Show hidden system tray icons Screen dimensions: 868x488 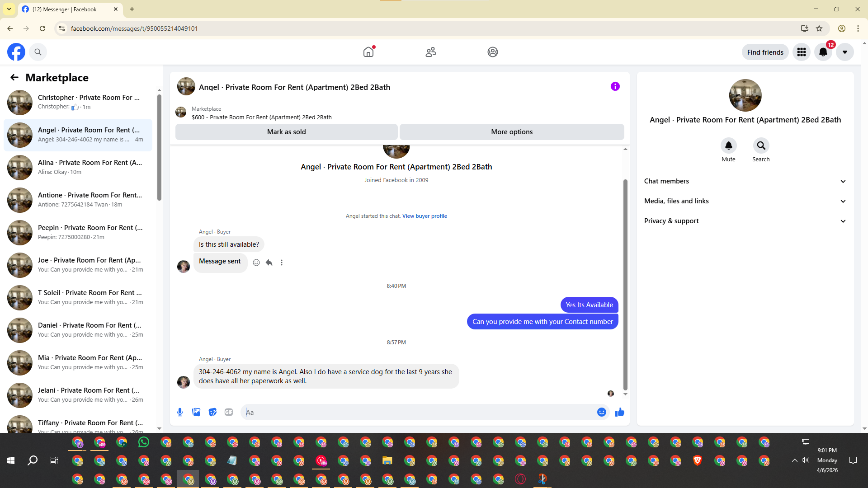794,460
